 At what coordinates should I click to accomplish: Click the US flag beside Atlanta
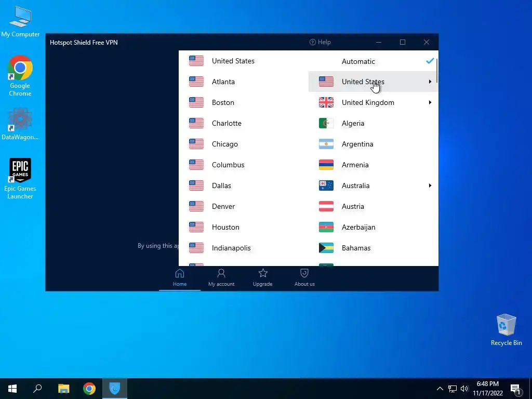[196, 82]
